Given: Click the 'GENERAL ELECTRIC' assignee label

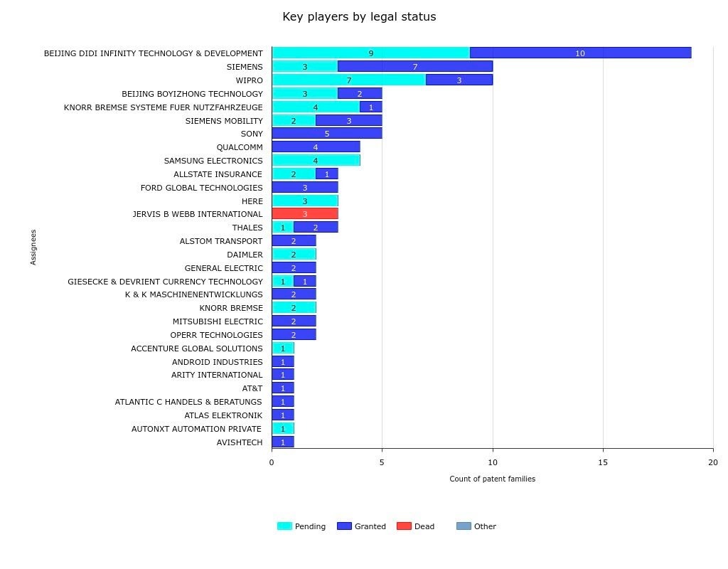Looking at the screenshot, I should tap(224, 268).
